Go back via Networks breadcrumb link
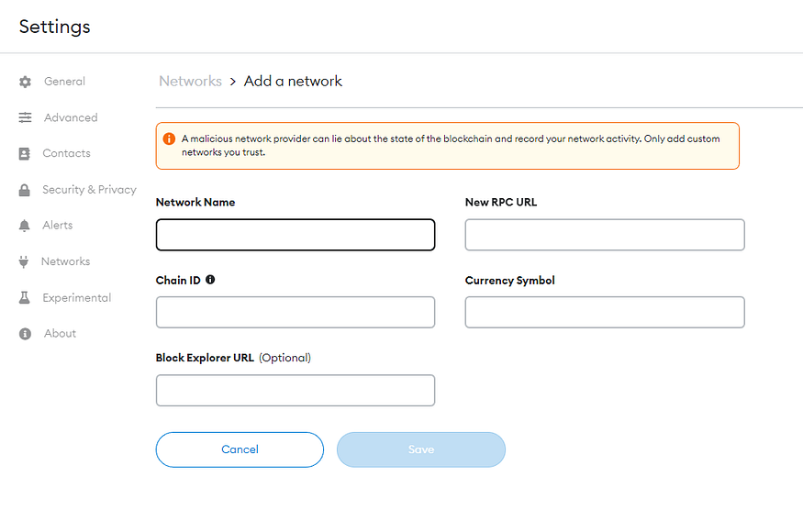The image size is (803, 532). point(190,81)
